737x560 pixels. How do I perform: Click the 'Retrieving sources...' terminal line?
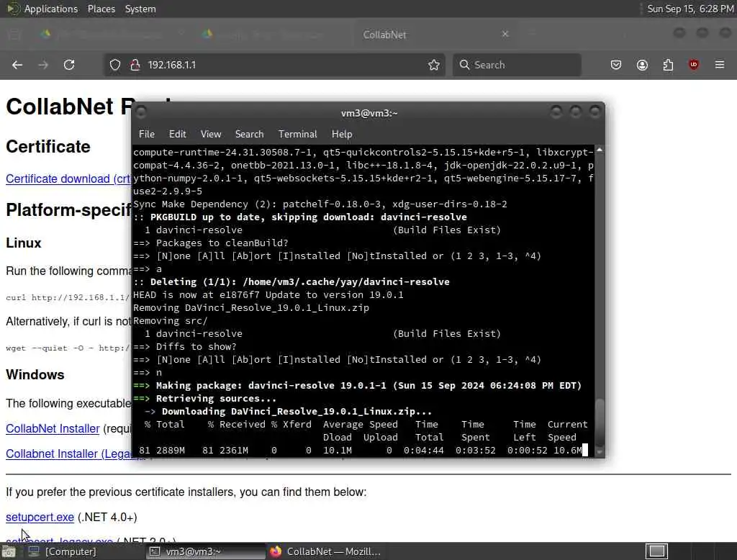[x=205, y=399]
